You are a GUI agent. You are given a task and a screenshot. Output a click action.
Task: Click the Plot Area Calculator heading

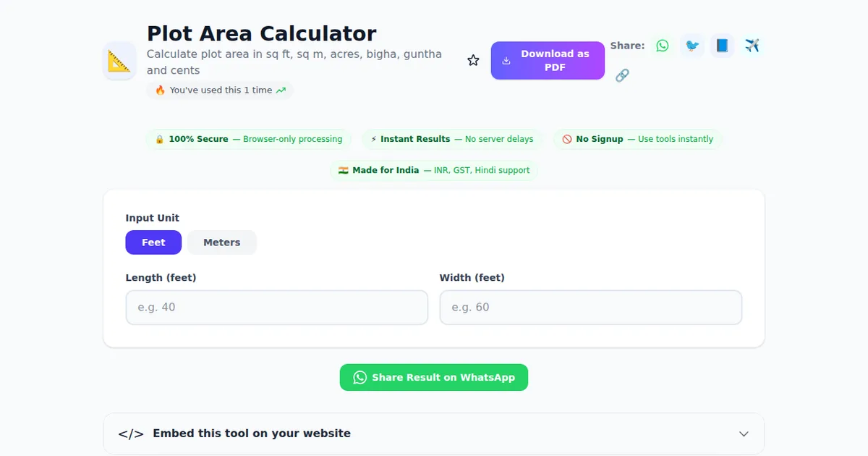click(261, 33)
